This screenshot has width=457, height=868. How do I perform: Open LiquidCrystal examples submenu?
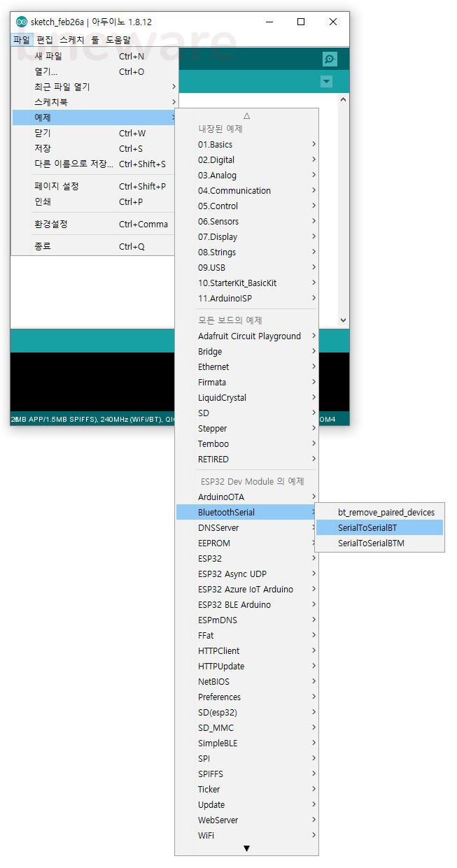(x=246, y=397)
